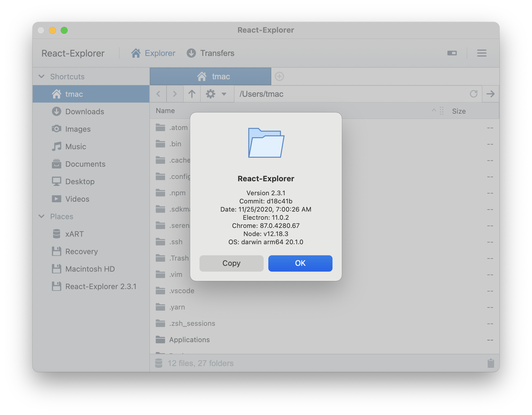Open the Transfers view
This screenshot has height=415, width=532.
210,53
